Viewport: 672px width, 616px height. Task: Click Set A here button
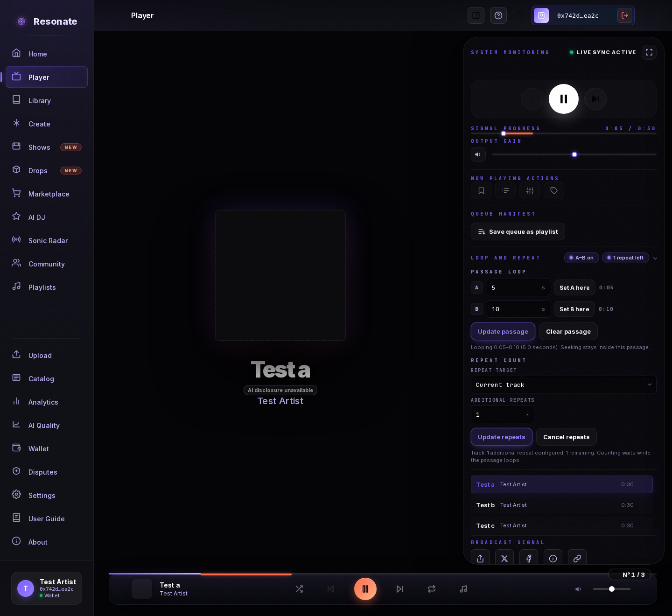point(574,287)
